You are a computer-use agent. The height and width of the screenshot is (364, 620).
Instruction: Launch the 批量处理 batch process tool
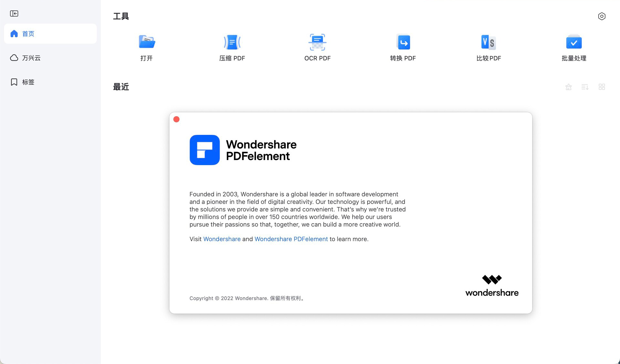click(x=574, y=48)
